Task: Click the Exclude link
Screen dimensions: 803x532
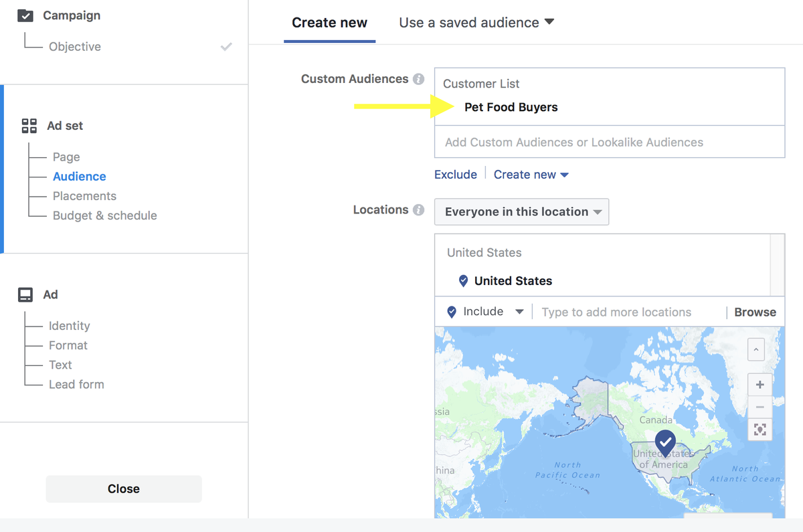Action: coord(456,175)
